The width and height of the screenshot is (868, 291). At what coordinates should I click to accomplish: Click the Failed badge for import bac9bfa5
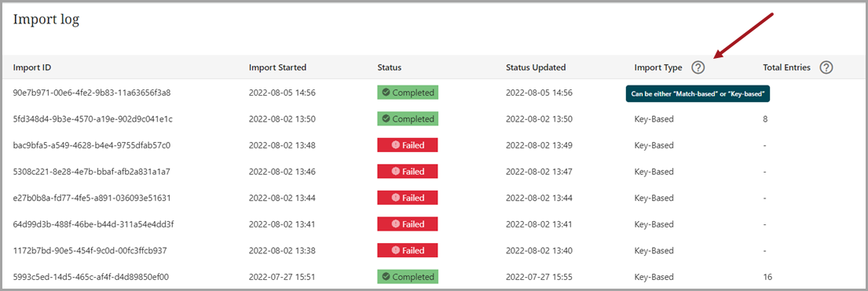pyautogui.click(x=408, y=146)
